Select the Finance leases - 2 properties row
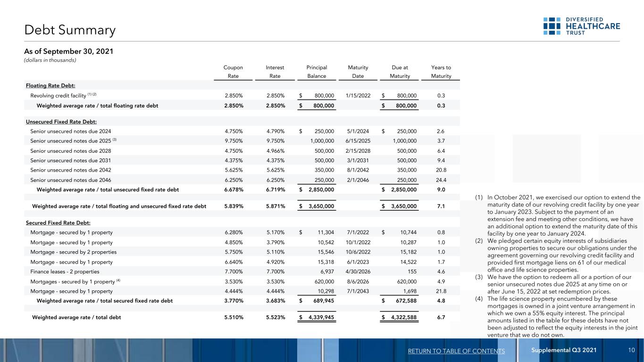 click(x=242, y=271)
